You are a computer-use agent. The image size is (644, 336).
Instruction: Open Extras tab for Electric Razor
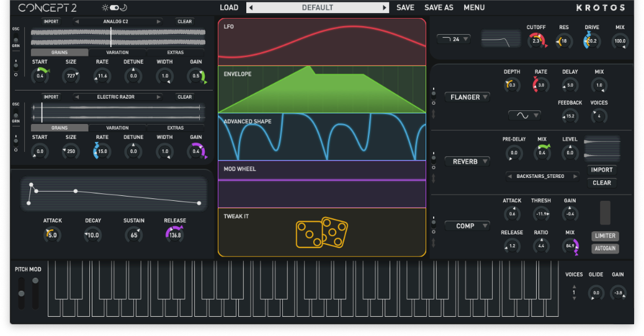(175, 128)
